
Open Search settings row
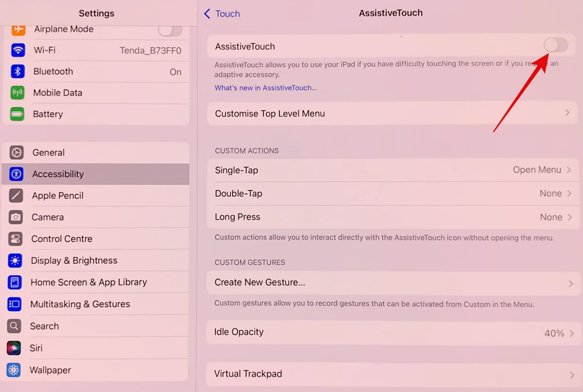pos(95,326)
